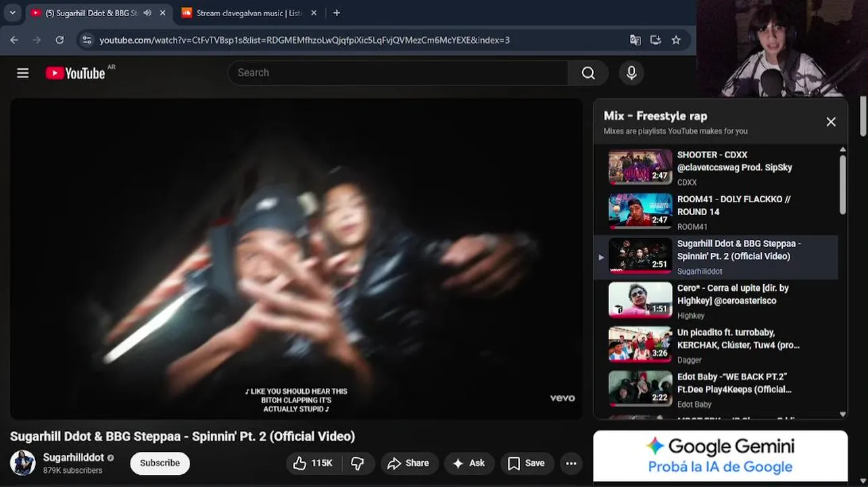Play Un picadito ft. turrobaby thumbnail

coord(640,345)
